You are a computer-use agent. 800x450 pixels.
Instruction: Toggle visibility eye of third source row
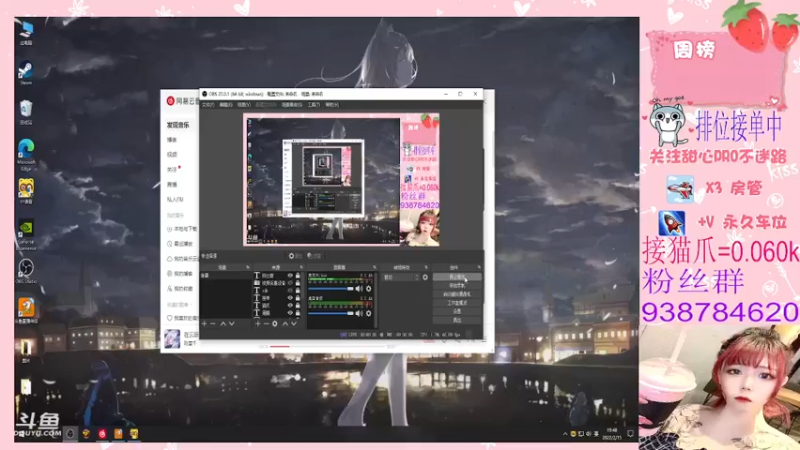[x=290, y=290]
